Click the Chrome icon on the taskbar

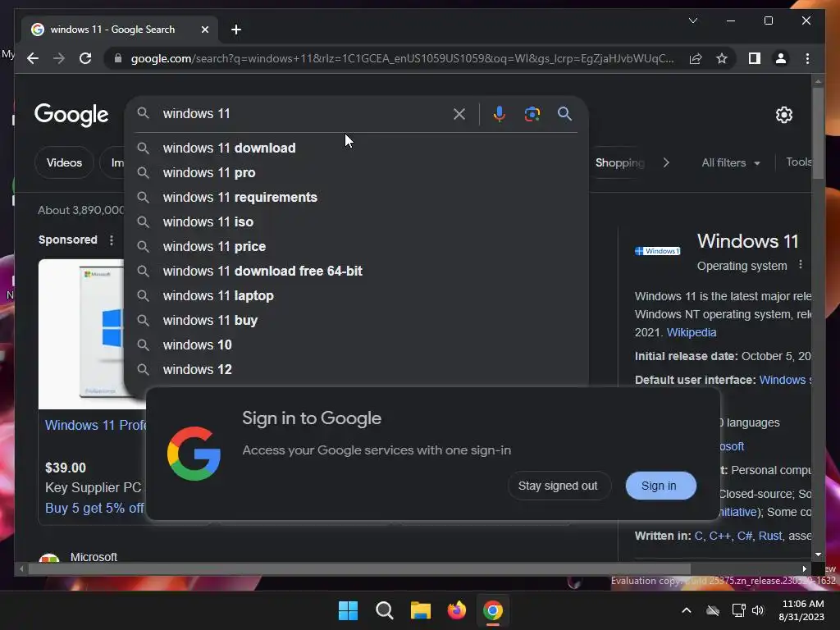pos(493,610)
